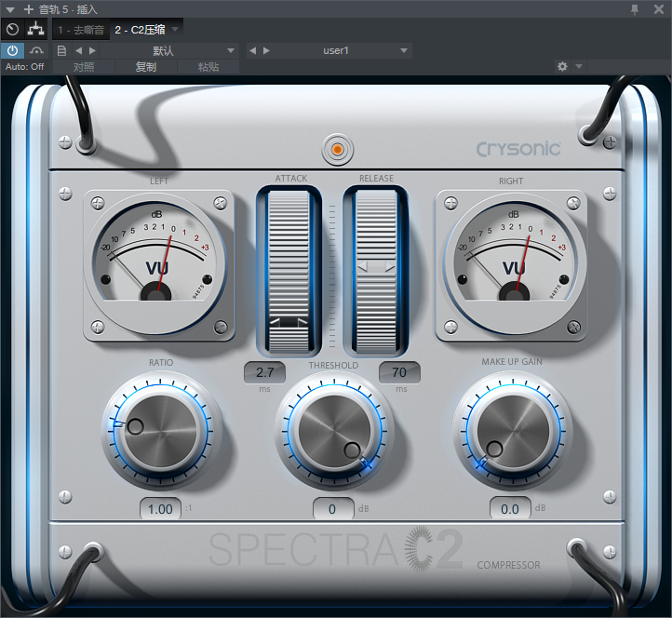672x618 pixels.
Task: Click the threshold value 0 dB field
Action: 333,509
